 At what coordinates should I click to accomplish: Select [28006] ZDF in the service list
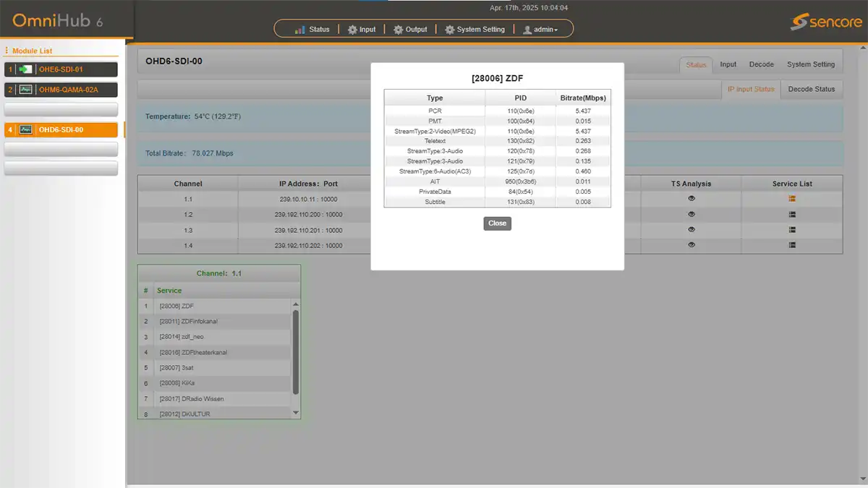[x=215, y=306]
